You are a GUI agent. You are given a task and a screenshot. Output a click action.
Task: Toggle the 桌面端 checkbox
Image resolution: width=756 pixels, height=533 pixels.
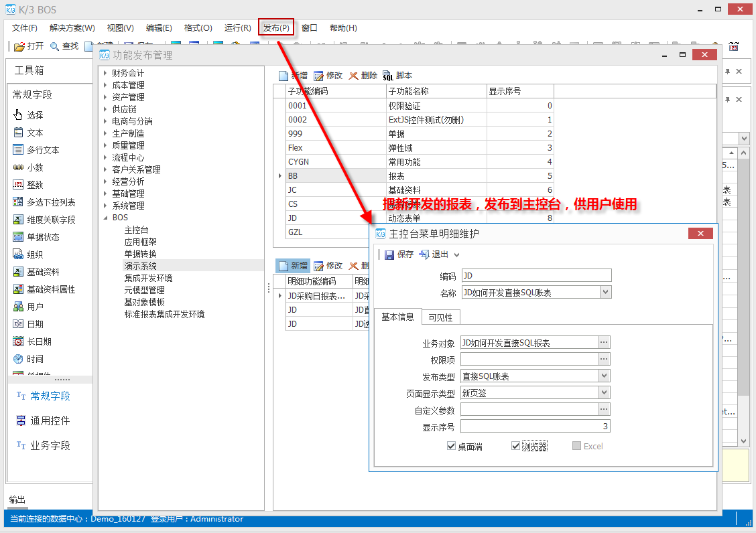pyautogui.click(x=452, y=446)
